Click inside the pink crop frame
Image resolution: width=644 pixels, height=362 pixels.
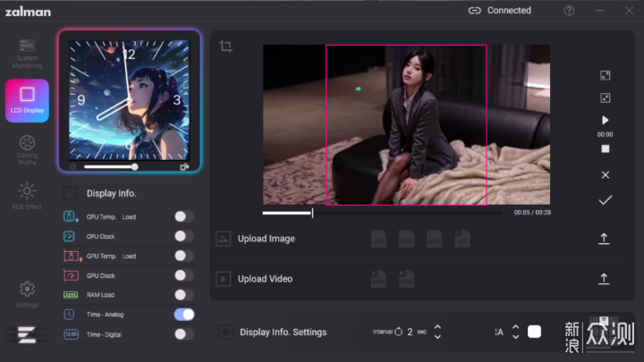pos(406,125)
